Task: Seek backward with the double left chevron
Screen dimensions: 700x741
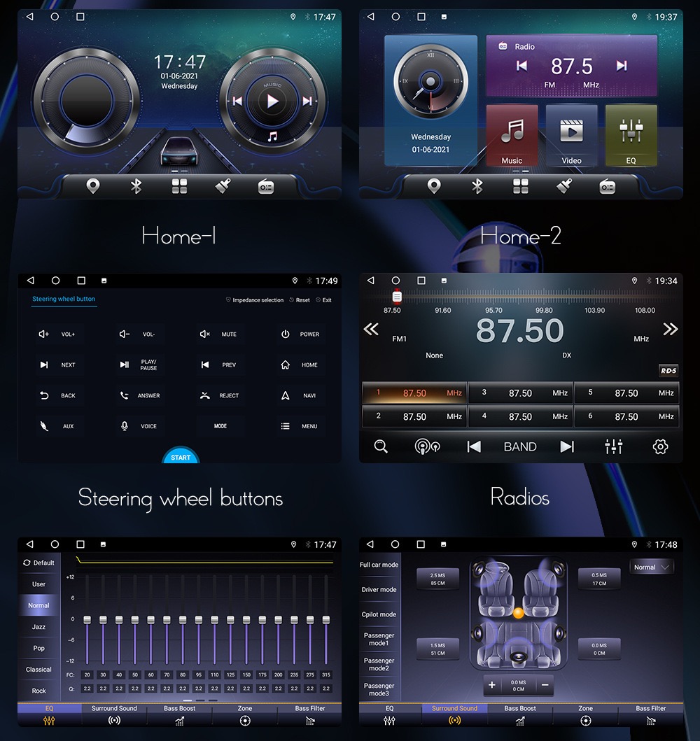Action: point(371,329)
